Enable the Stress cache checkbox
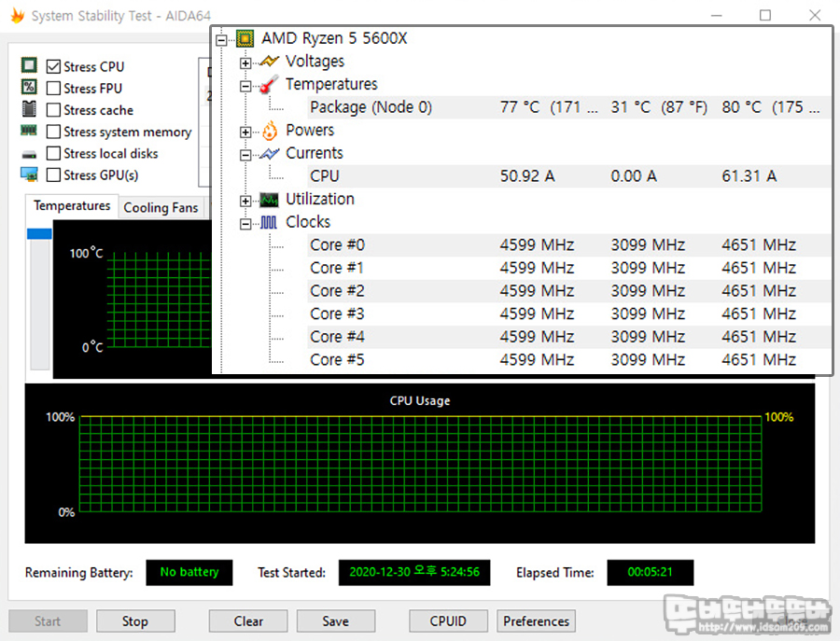Screen dimensions: 840x641 click(x=53, y=110)
